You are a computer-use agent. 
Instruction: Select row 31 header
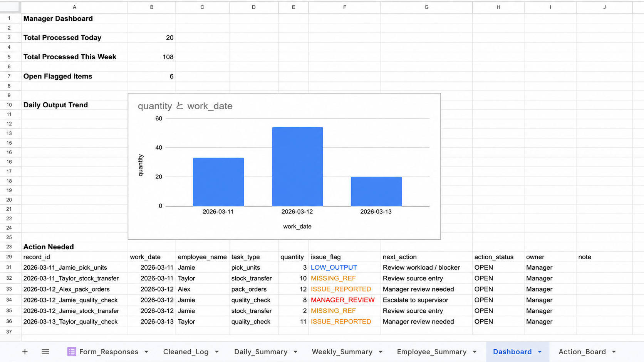click(9, 267)
